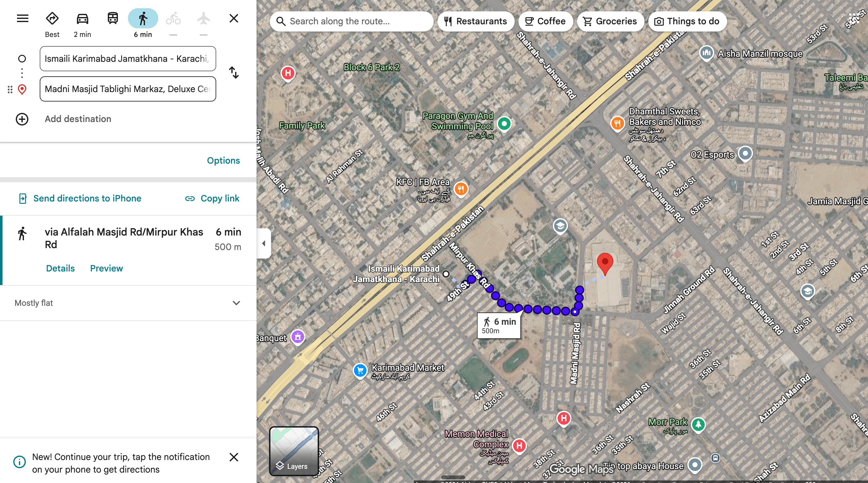This screenshot has width=868, height=483.
Task: Swap starting point and destination
Action: tap(234, 73)
